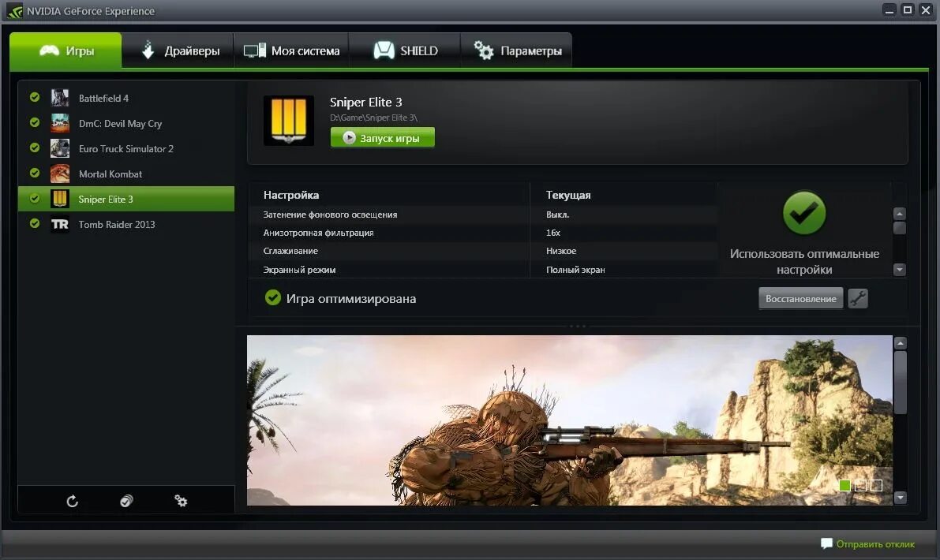
Task: Click DmC optimized green check mark
Action: coord(35,122)
